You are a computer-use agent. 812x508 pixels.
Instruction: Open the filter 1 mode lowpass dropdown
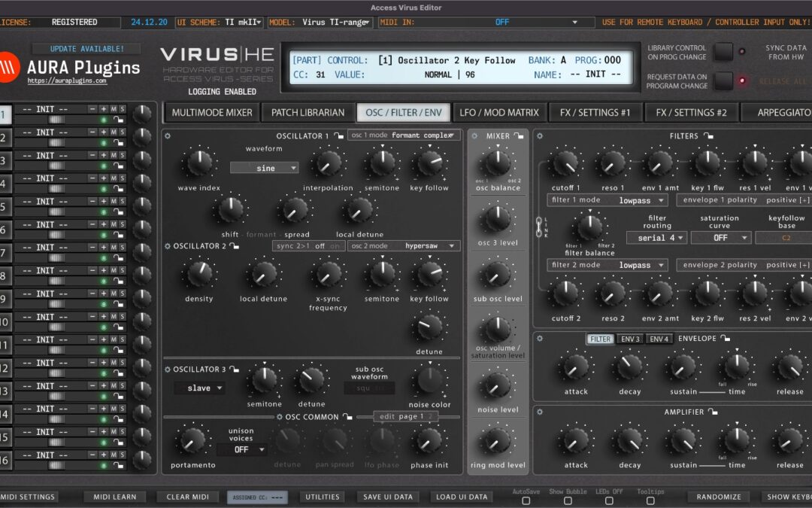click(x=607, y=199)
